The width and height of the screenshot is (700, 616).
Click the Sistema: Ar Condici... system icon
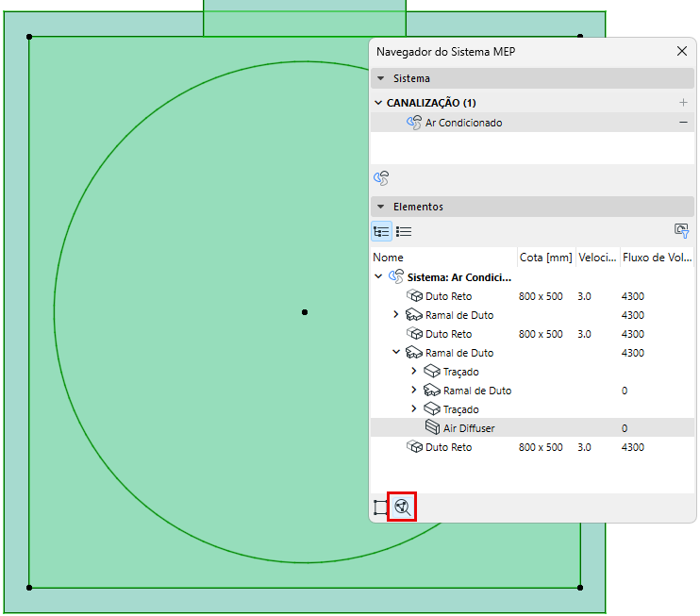(x=396, y=277)
